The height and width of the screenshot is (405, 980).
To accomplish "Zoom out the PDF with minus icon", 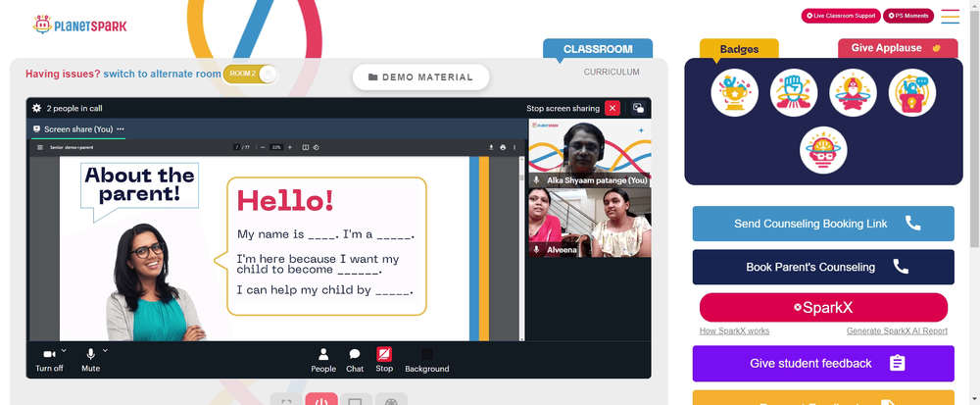I will click(263, 147).
